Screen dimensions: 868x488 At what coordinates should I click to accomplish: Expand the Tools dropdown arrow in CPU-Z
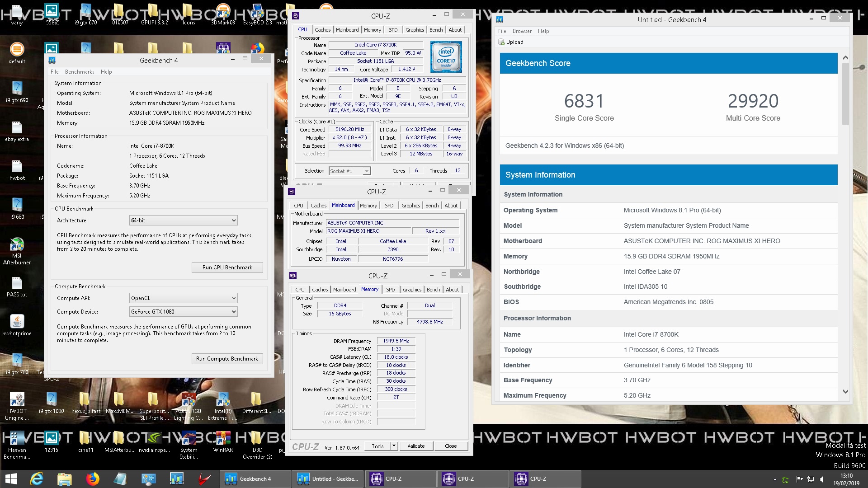394,446
